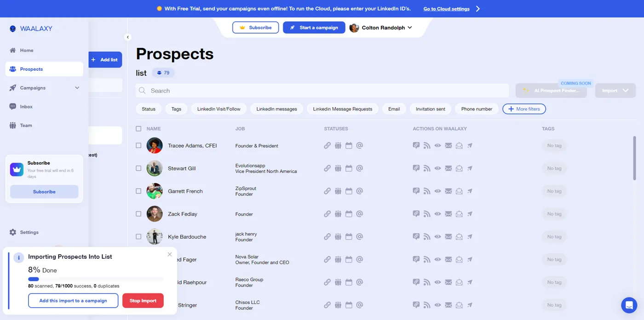Open the Linkedin Message Requests filter
Viewport: 644px width, 320px height.
click(x=343, y=109)
